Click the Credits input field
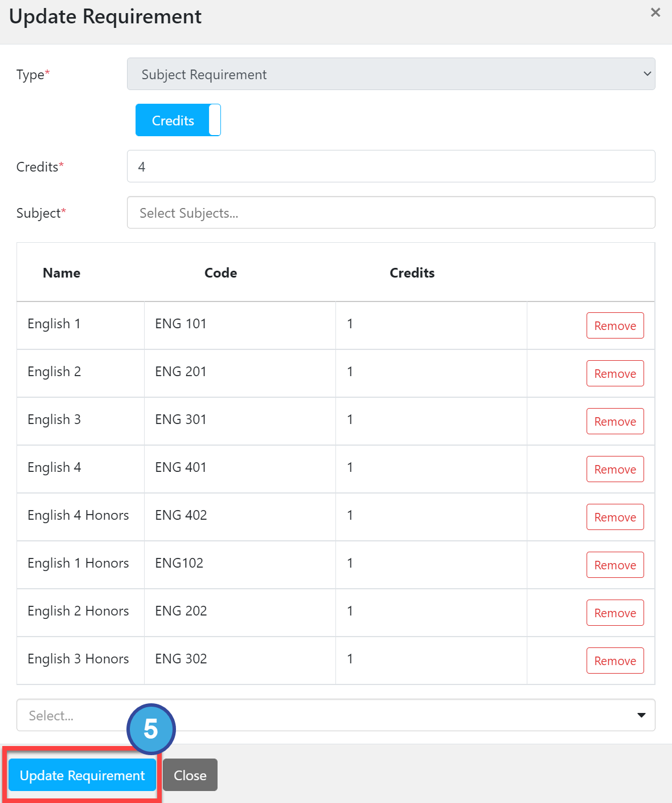Image resolution: width=672 pixels, height=803 pixels. point(391,166)
